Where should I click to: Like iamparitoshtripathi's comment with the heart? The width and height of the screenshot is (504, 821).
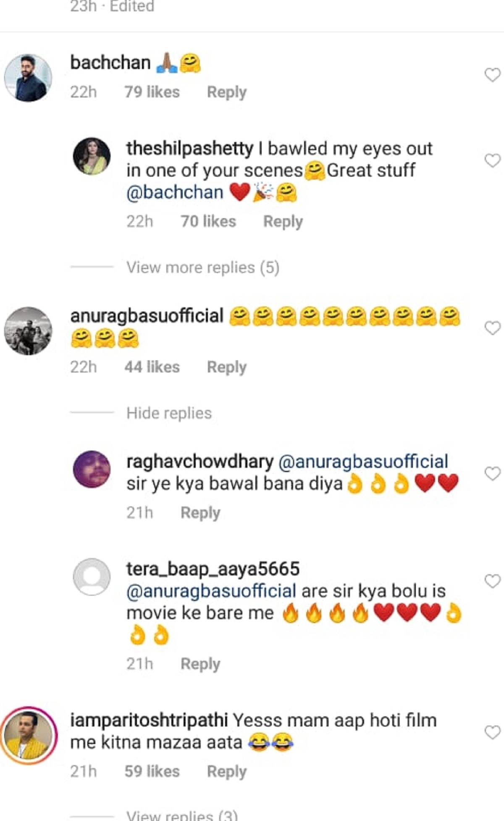(492, 732)
